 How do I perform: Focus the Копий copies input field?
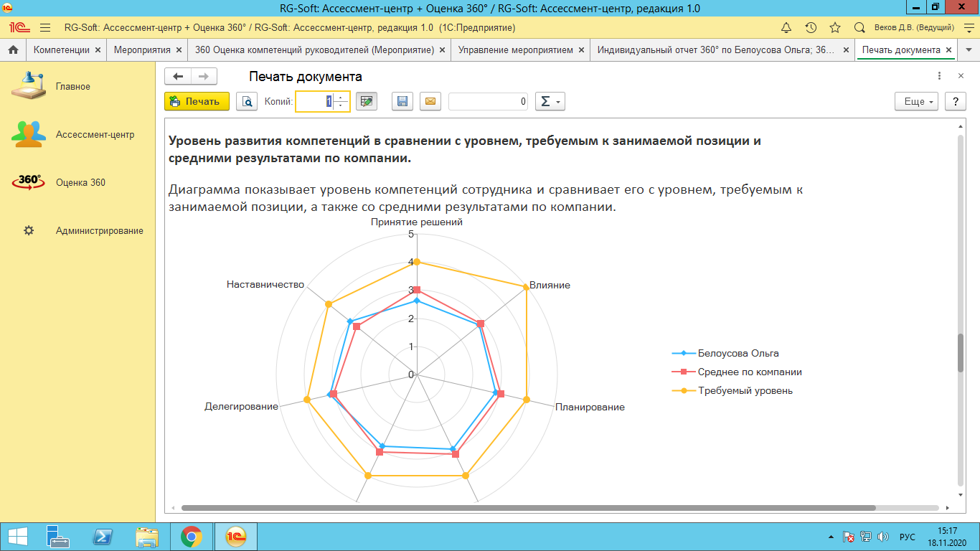(x=314, y=101)
